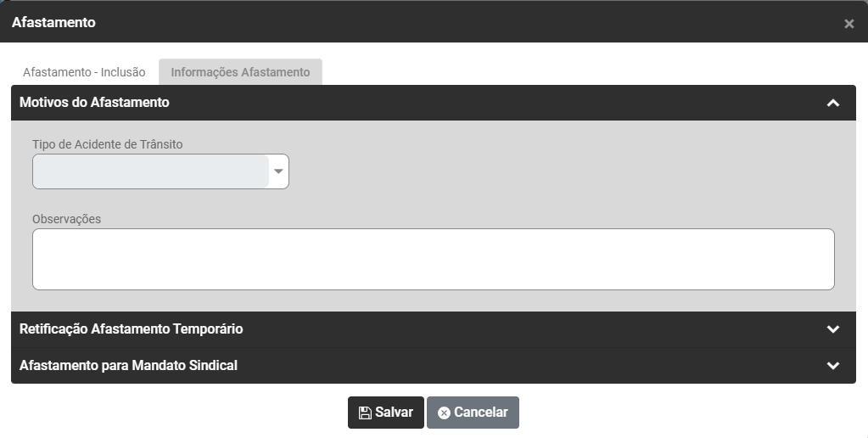Viewport: 868px width, 438px height.
Task: Click the Afastamento dialog title text
Action: [53, 23]
